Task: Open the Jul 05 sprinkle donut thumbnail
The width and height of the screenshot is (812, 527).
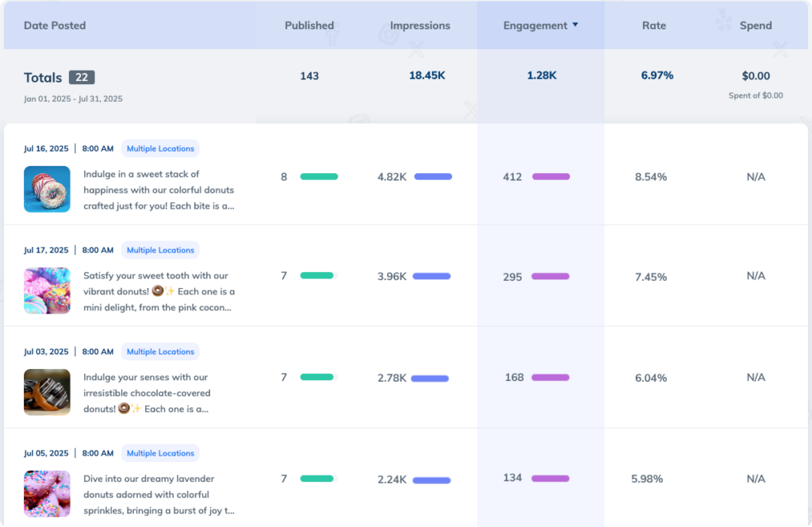Action: [47, 494]
